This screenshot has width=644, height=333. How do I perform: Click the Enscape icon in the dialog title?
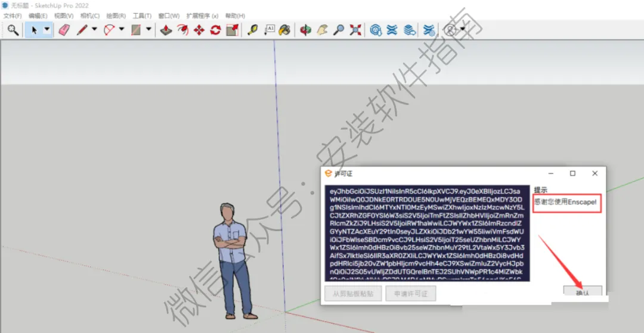tap(328, 173)
